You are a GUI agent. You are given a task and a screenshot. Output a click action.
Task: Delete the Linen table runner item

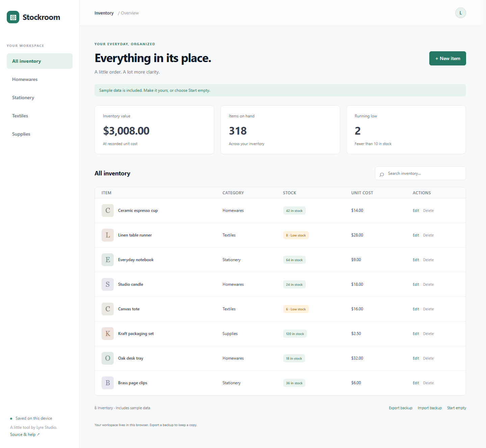428,235
